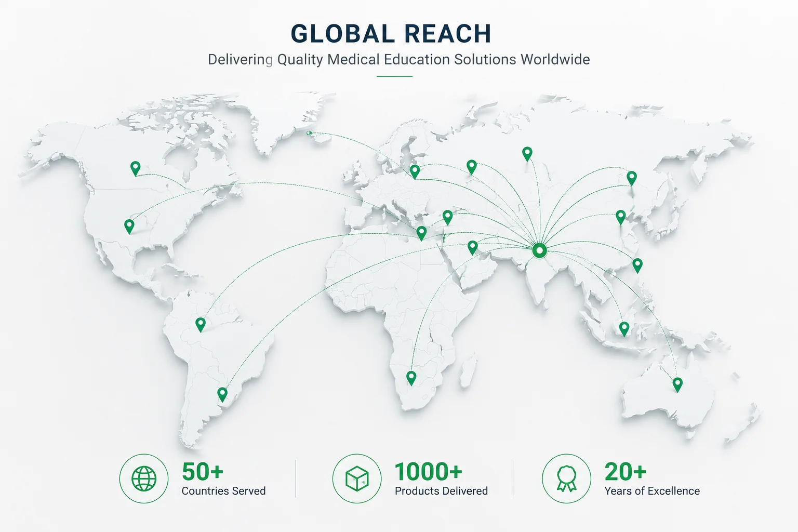The image size is (798, 532).
Task: Select the pin in the eastern Mediterranean
Action: 421,233
